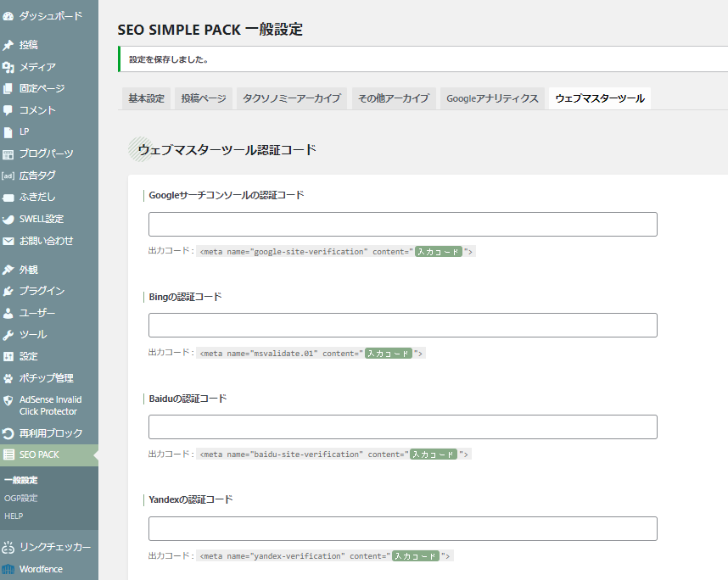This screenshot has height=580, width=728.
Task: Click the コメント speech bubble icon
Action: pyautogui.click(x=8, y=110)
